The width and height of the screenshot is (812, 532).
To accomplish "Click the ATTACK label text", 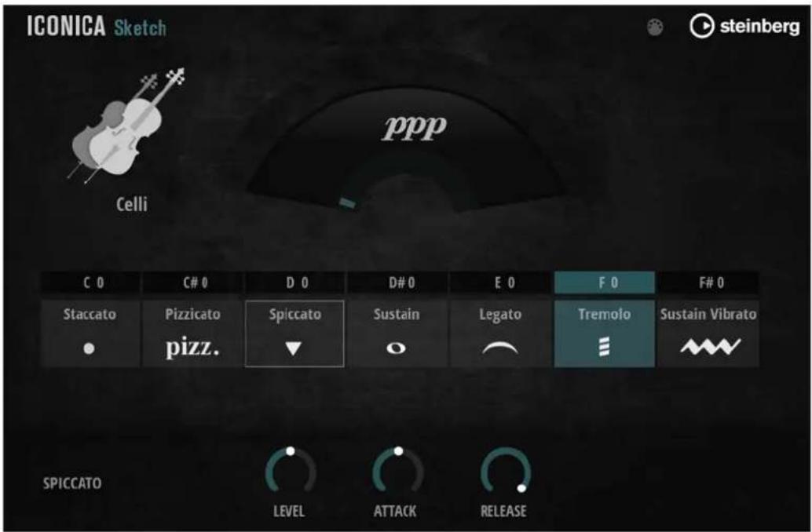I will click(394, 512).
